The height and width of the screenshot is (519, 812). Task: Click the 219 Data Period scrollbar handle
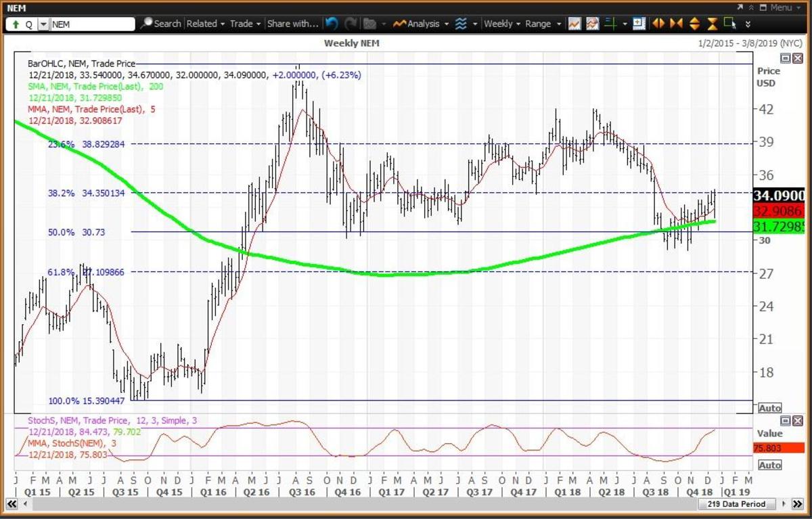pyautogui.click(x=739, y=504)
